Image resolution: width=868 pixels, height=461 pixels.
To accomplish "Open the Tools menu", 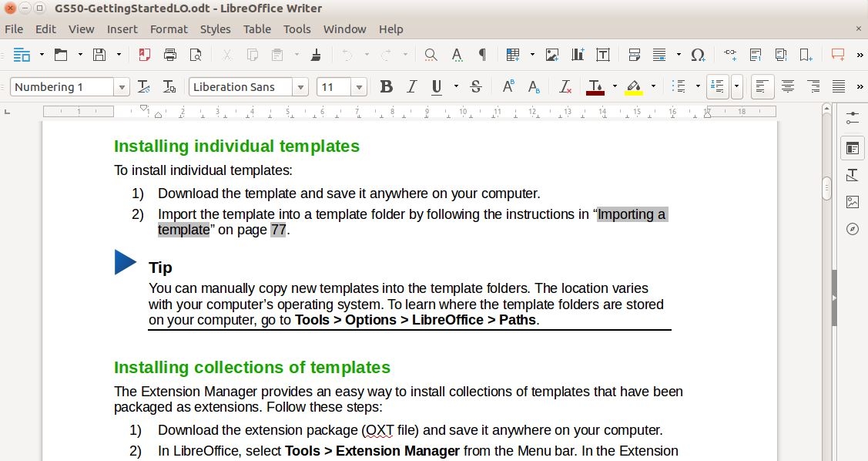I will pos(297,29).
